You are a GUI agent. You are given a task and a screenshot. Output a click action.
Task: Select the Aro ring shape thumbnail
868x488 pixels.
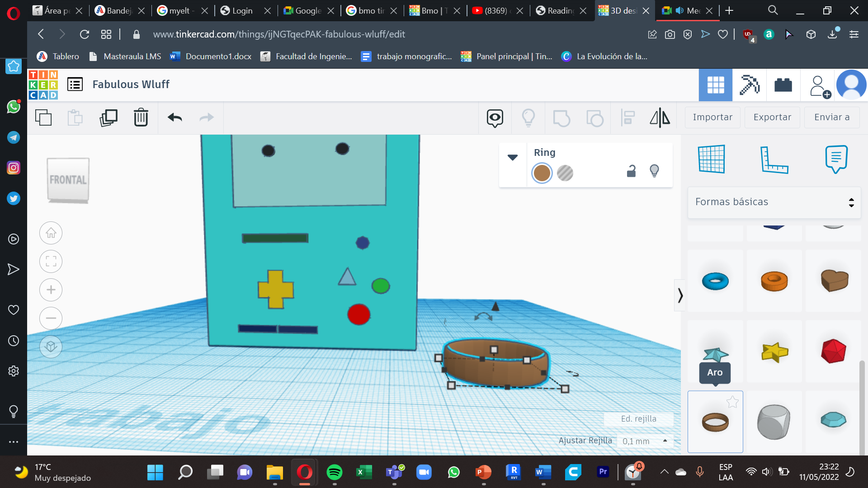click(x=715, y=422)
